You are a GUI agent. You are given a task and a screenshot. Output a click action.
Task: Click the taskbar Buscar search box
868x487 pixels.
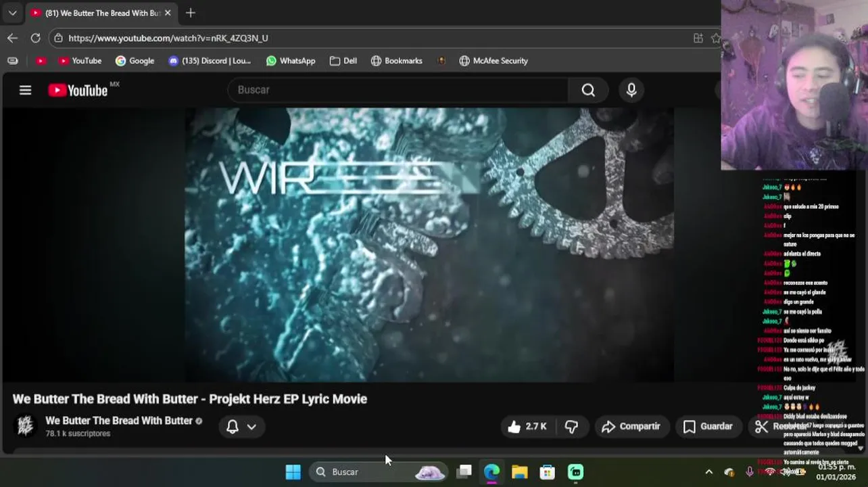pos(379,471)
